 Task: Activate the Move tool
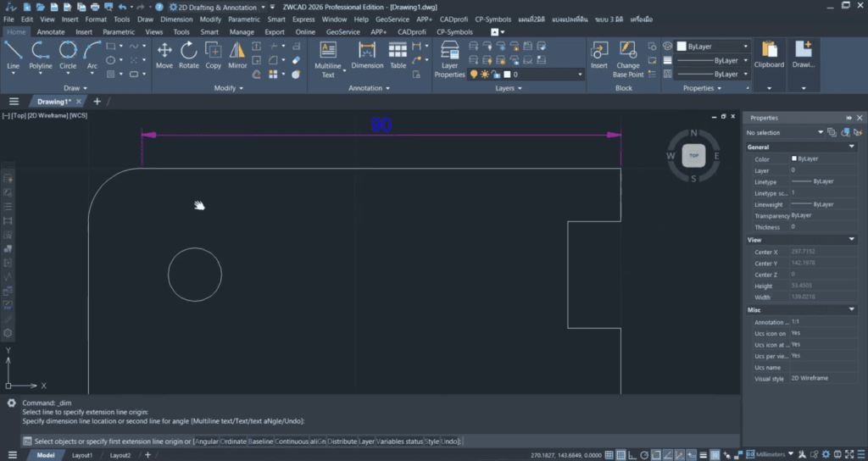[x=164, y=55]
